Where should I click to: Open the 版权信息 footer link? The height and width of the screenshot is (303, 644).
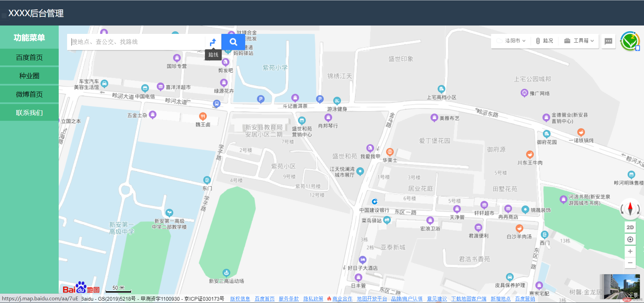pos(240,299)
